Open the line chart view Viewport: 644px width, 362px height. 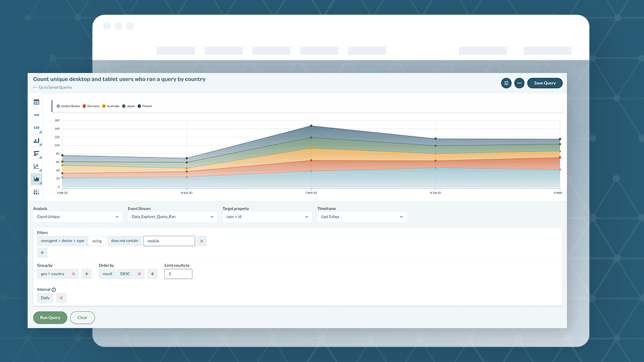pyautogui.click(x=36, y=166)
